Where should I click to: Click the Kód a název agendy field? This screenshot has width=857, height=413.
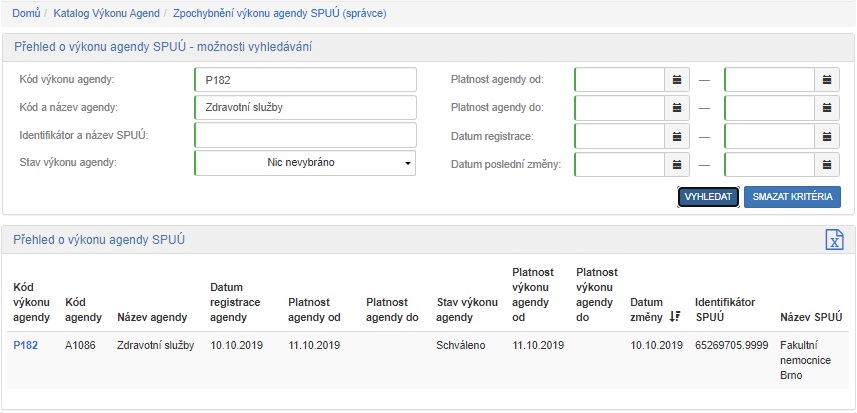point(305,107)
